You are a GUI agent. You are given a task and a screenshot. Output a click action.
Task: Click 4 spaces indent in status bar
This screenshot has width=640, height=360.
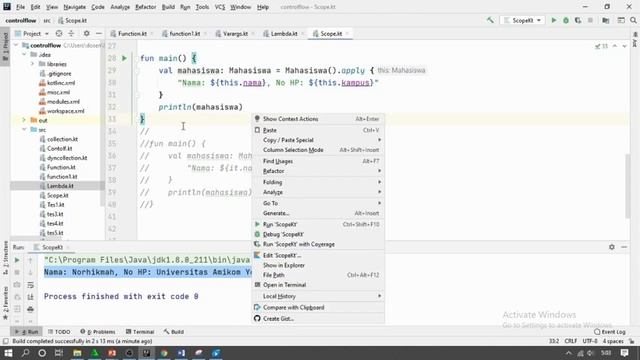[x=613, y=341]
